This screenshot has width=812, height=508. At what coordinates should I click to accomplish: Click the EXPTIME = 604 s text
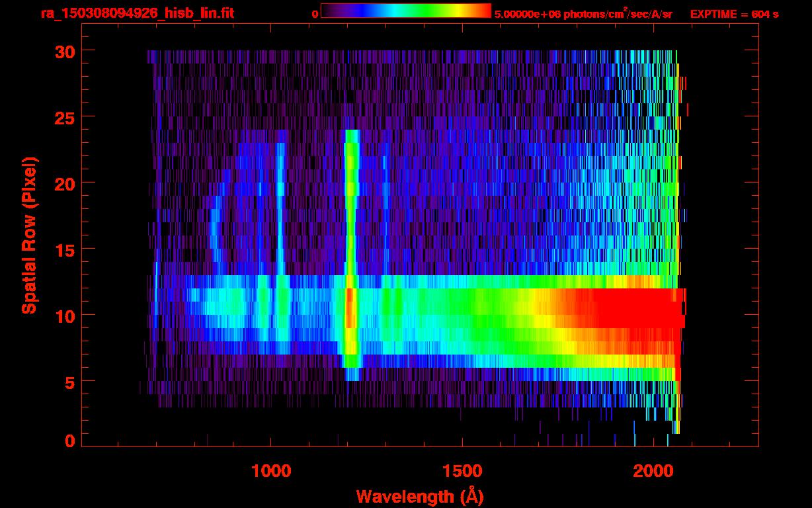[734, 14]
